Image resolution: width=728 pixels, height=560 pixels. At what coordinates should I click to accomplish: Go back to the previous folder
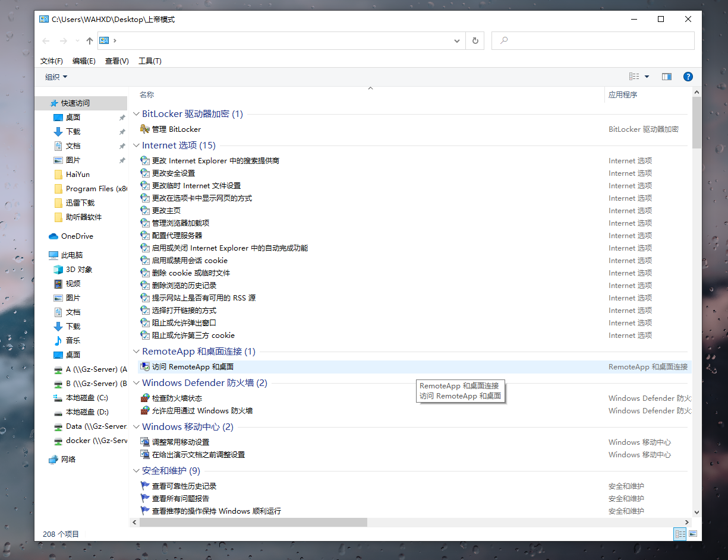(46, 40)
